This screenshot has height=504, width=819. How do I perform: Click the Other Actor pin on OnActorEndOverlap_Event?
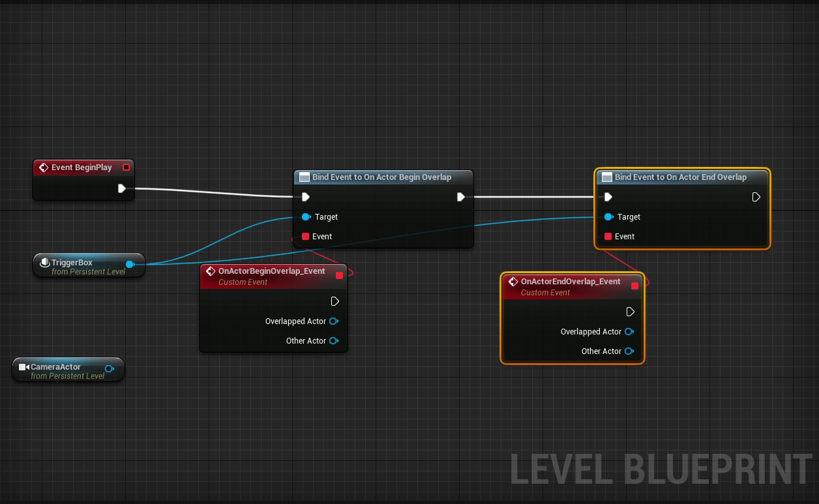pos(630,351)
